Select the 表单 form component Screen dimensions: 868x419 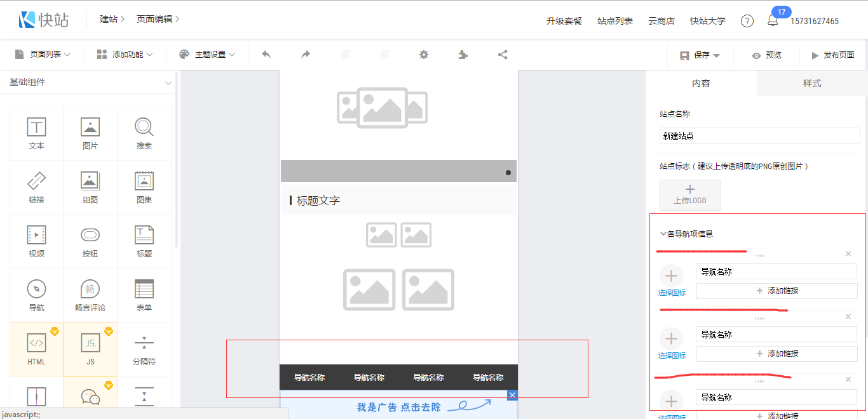click(144, 295)
